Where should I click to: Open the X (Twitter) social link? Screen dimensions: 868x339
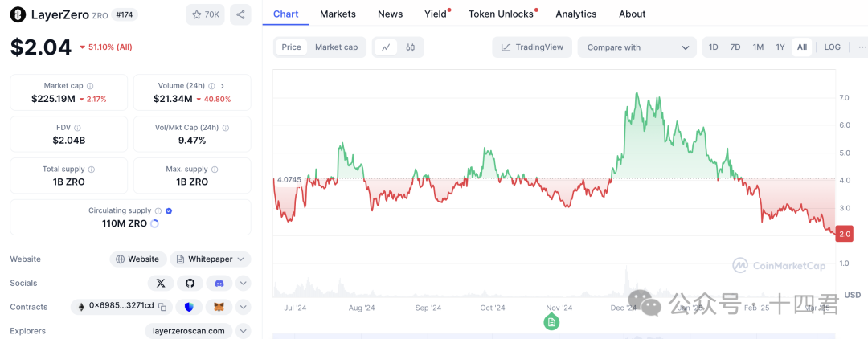click(161, 283)
